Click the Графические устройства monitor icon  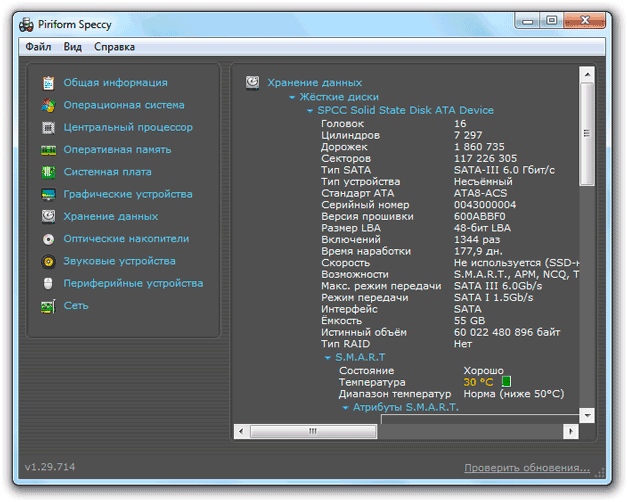48,195
